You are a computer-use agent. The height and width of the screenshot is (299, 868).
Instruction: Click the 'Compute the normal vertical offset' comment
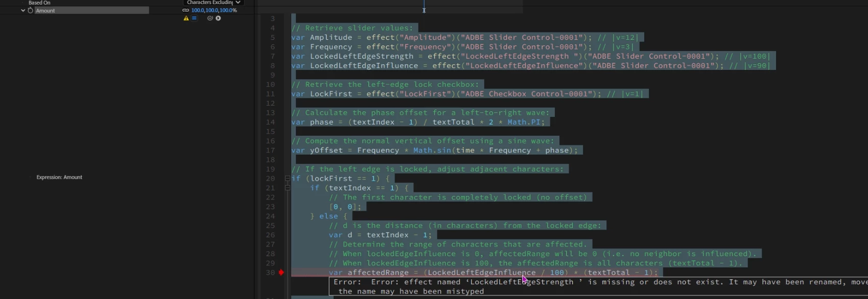click(423, 141)
